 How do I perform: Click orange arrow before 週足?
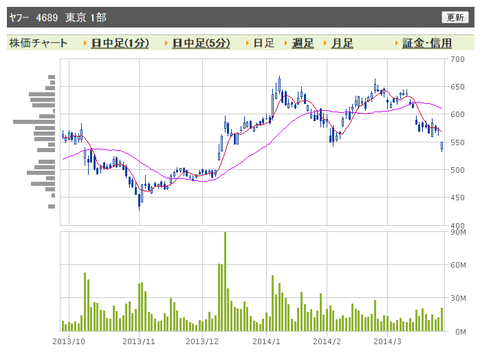click(286, 43)
